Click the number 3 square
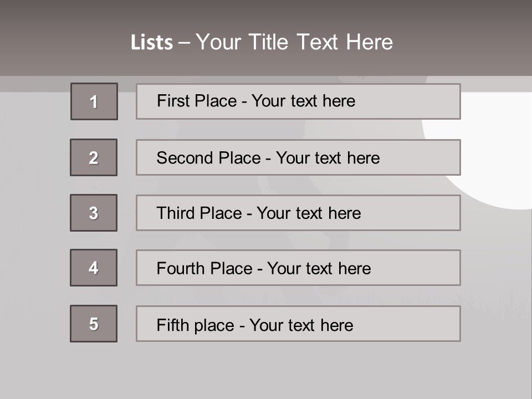532x399 pixels. click(94, 213)
